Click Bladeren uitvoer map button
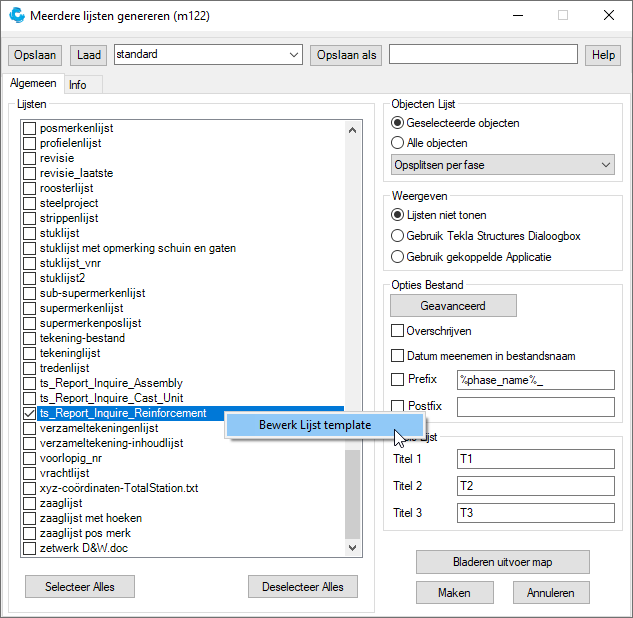Viewport: 633px width, 618px height. (x=503, y=562)
